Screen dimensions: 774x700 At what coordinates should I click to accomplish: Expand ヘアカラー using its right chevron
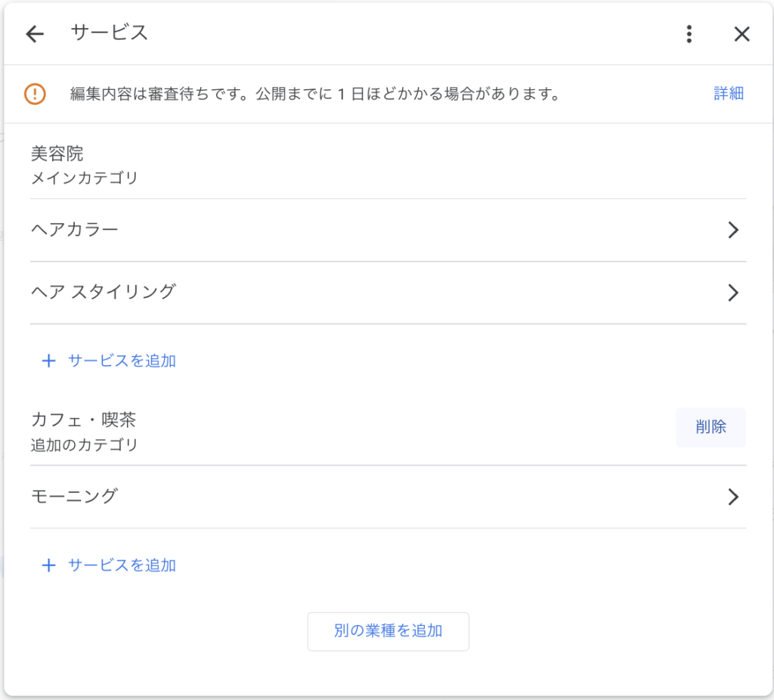pos(732,231)
